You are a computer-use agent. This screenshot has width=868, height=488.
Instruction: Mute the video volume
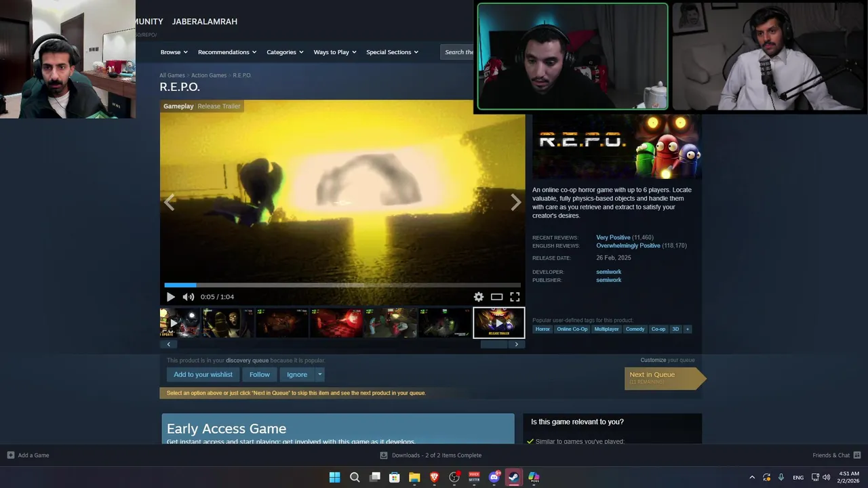(x=189, y=297)
